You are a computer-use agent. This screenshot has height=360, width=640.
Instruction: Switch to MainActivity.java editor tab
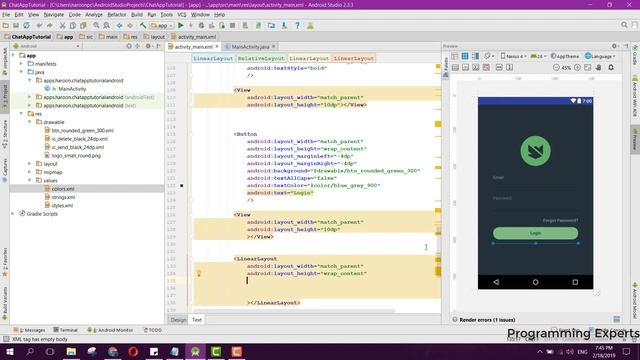tap(250, 47)
